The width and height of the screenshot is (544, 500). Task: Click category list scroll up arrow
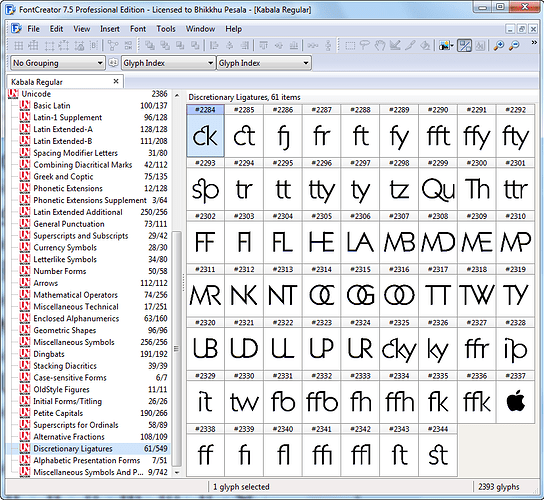(x=177, y=95)
